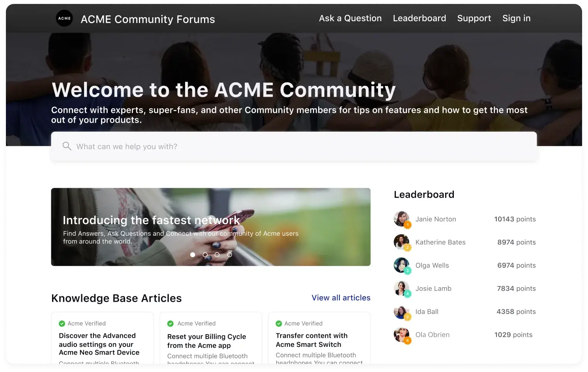Focus the 'What can we help you with?' search field

click(294, 146)
